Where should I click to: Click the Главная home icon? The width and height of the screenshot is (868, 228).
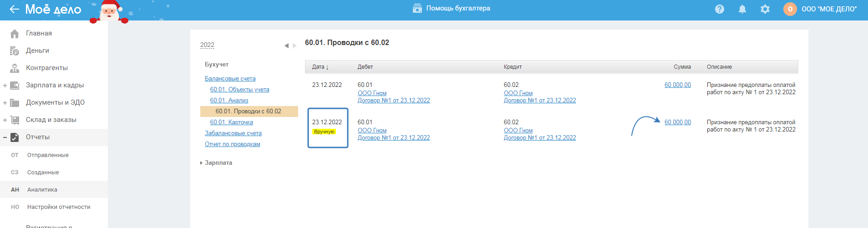15,34
